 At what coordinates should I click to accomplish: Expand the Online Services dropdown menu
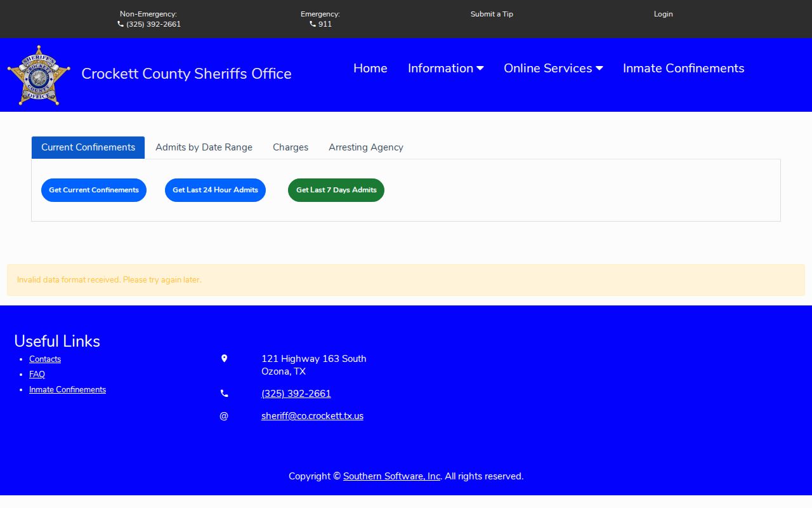click(553, 68)
